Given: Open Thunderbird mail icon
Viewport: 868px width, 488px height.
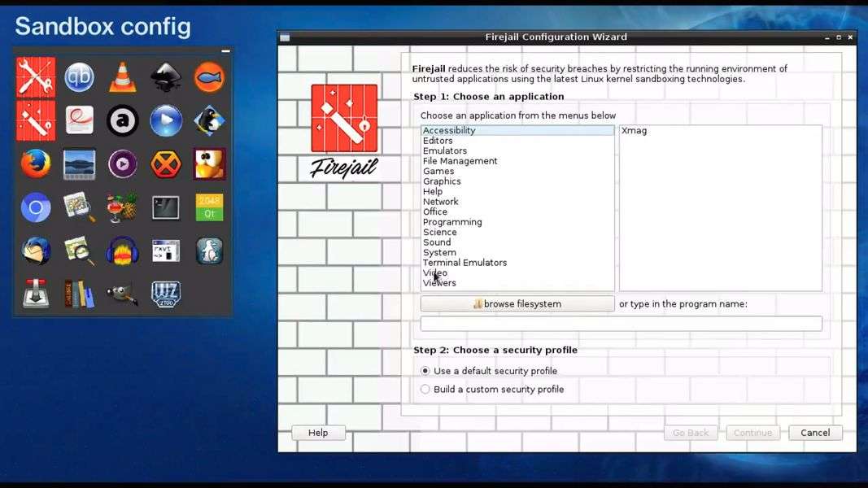Looking at the screenshot, I should [x=36, y=251].
